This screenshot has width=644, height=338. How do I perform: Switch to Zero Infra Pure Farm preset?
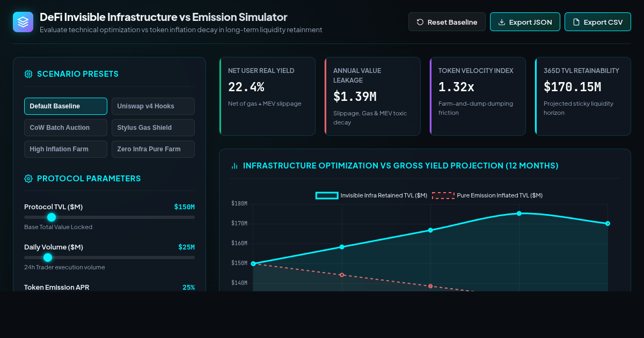click(x=153, y=149)
